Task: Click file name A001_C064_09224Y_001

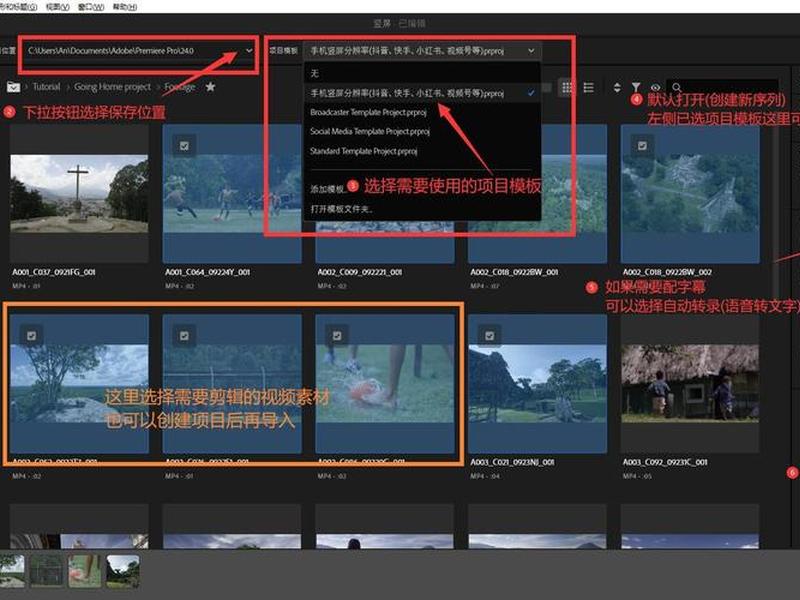Action: [x=208, y=272]
